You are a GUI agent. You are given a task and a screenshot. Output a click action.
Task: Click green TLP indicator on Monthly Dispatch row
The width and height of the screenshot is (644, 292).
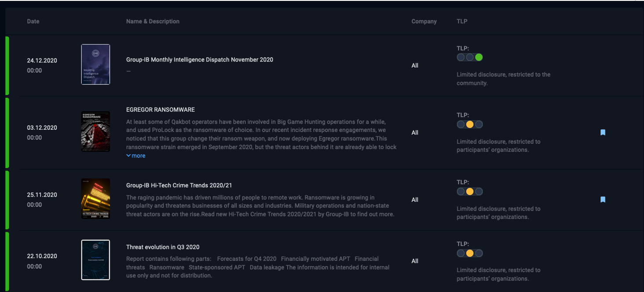tap(479, 57)
